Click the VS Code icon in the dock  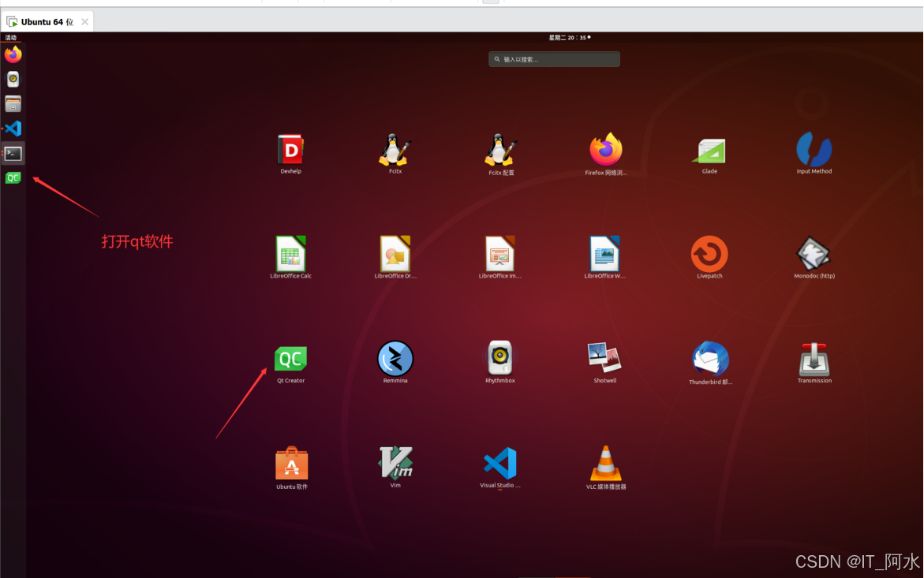coord(13,129)
